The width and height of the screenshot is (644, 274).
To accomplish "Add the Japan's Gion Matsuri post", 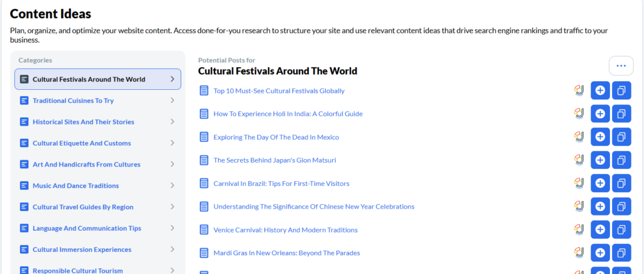I will click(600, 160).
